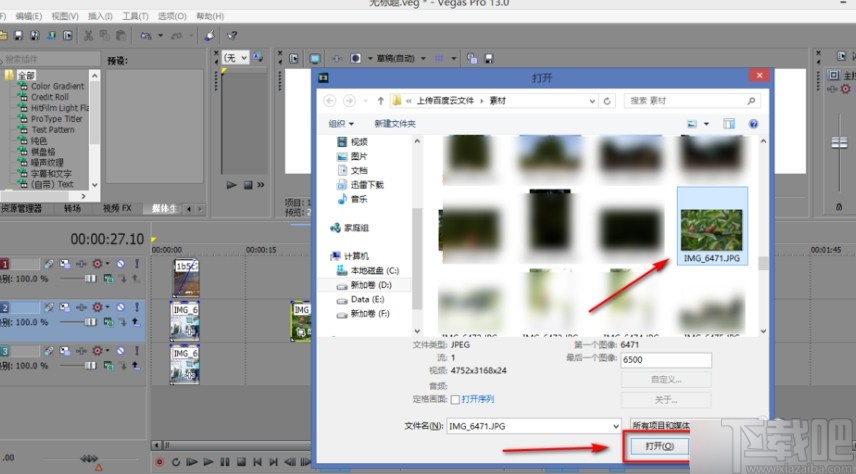Click the Back arrow in the Open dialog
This screenshot has width=856, height=474.
click(x=330, y=101)
